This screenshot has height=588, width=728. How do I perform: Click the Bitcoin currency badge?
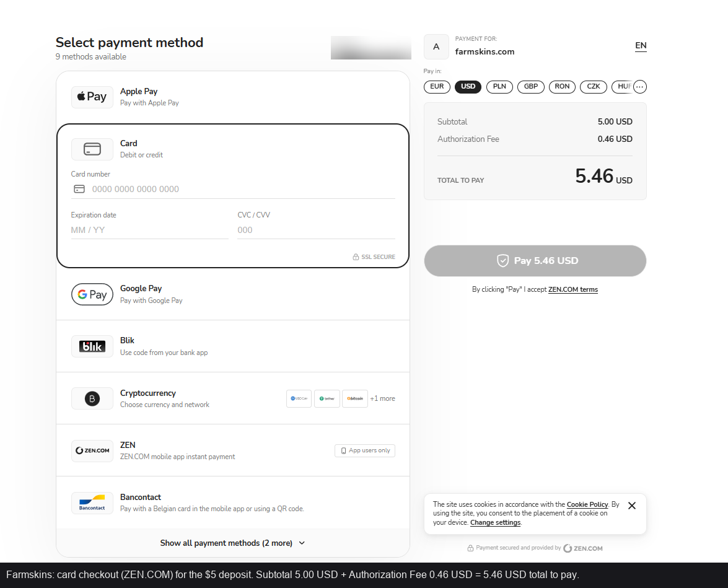tap(355, 398)
